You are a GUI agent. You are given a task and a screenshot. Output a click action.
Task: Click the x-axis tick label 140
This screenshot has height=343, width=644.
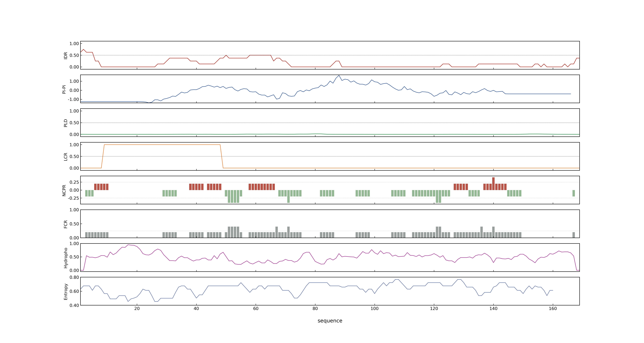coord(493,309)
